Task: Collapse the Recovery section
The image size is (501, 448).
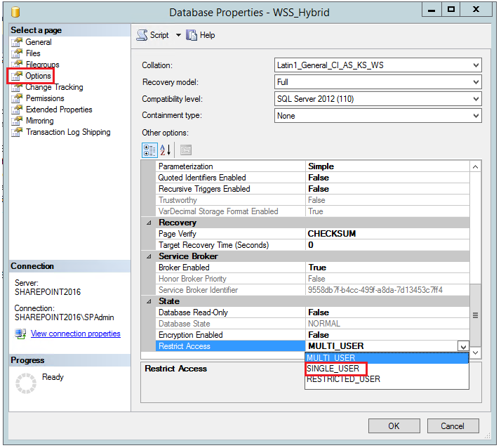Action: point(149,223)
